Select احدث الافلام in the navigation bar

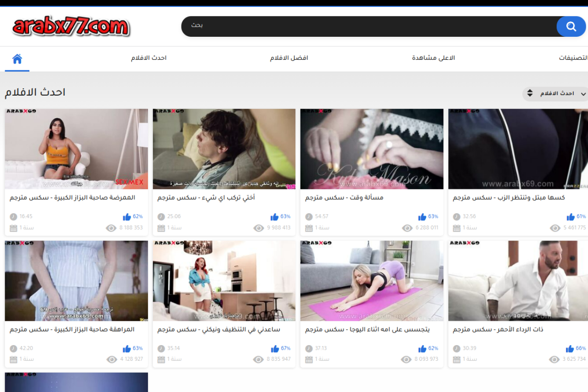(x=148, y=58)
